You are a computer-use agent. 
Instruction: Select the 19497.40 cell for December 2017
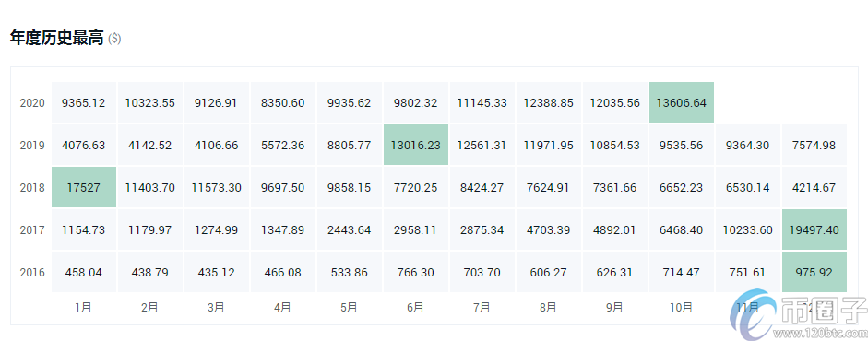coord(814,229)
